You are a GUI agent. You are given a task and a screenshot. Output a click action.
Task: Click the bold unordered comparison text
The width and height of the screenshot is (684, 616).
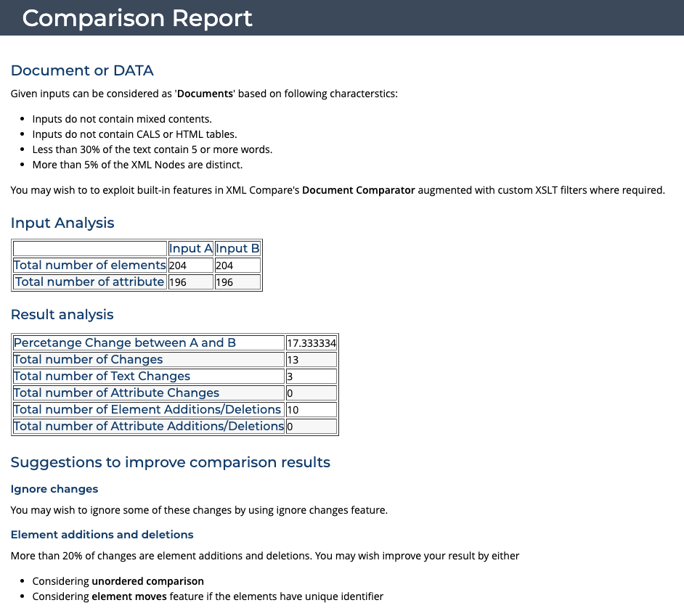[147, 581]
